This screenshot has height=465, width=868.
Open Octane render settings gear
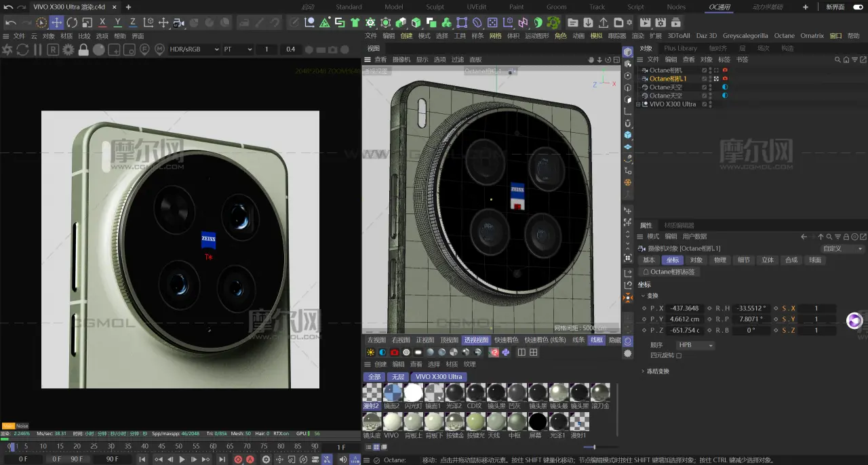(x=68, y=49)
